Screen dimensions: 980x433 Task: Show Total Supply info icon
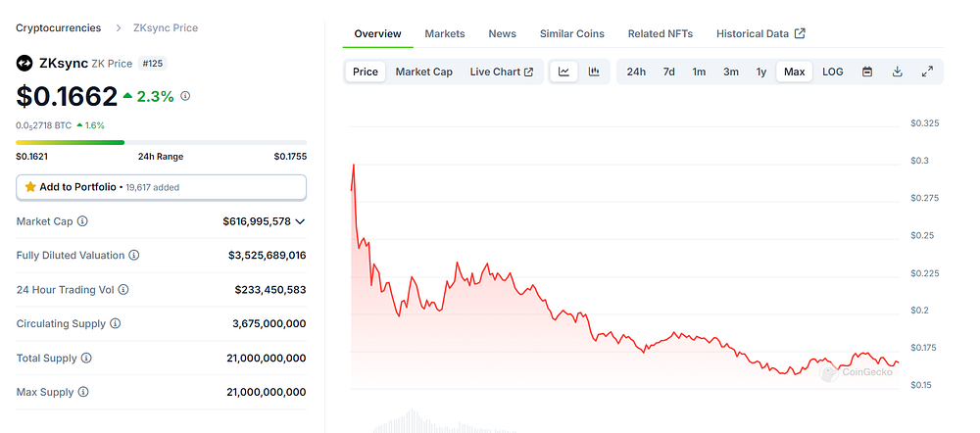point(86,358)
